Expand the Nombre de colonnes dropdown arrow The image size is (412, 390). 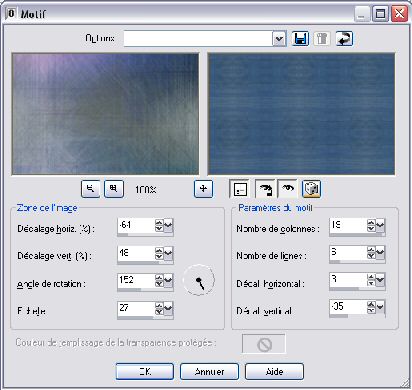point(380,226)
